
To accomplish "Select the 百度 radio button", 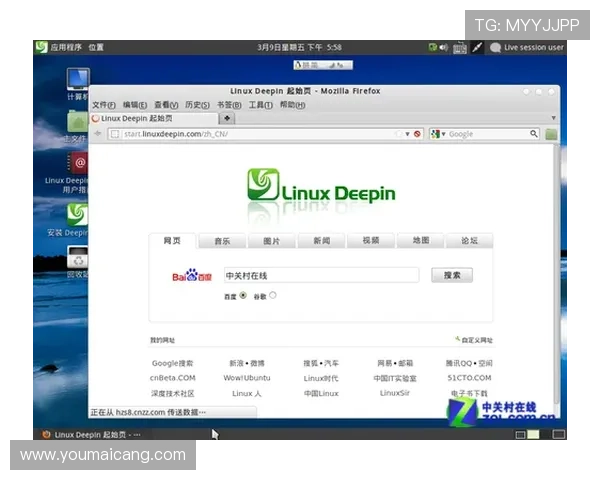I will pos(242,295).
